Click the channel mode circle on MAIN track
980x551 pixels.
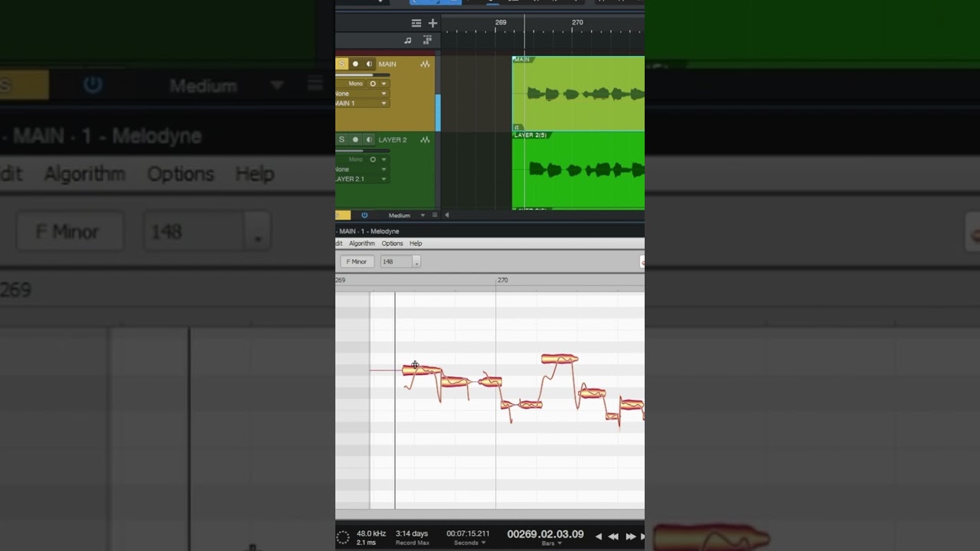(x=373, y=83)
